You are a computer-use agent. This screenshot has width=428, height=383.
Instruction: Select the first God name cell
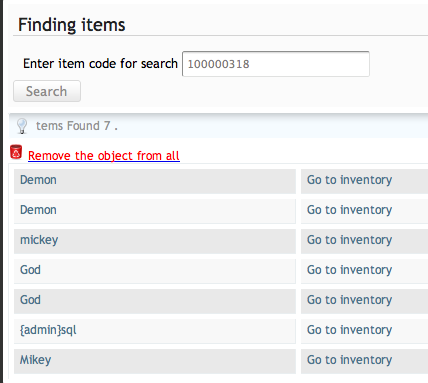point(155,271)
